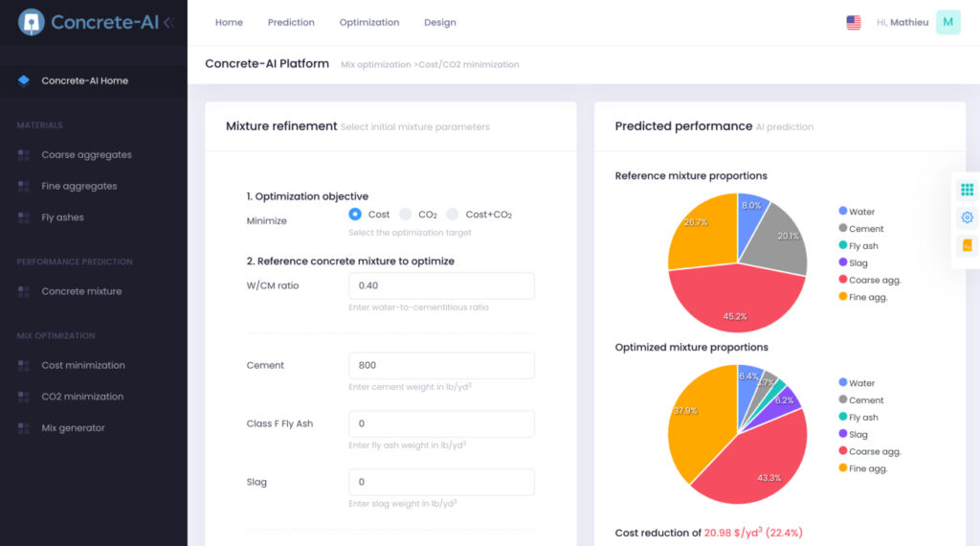This screenshot has height=546, width=980.
Task: Navigate to Mix generator in sidebar
Action: click(x=73, y=428)
